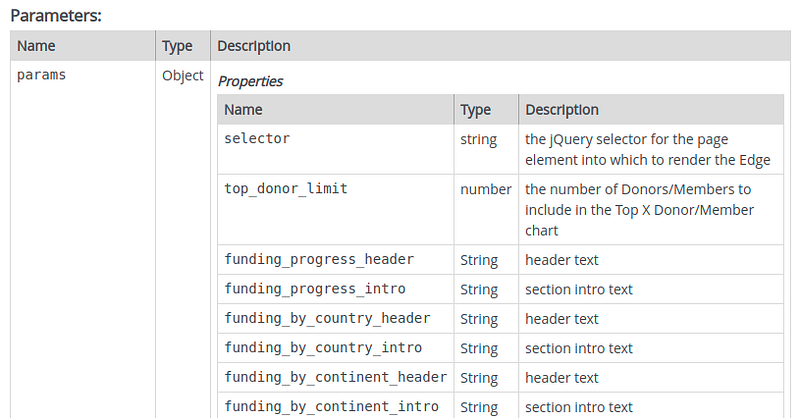
Task: Click the 'top_donor_limit' property name
Action: tap(286, 188)
